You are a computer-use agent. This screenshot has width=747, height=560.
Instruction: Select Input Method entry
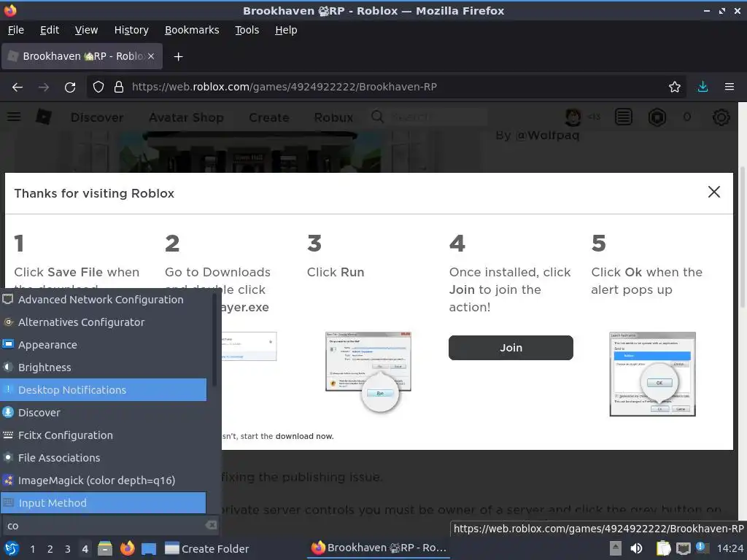point(104,503)
